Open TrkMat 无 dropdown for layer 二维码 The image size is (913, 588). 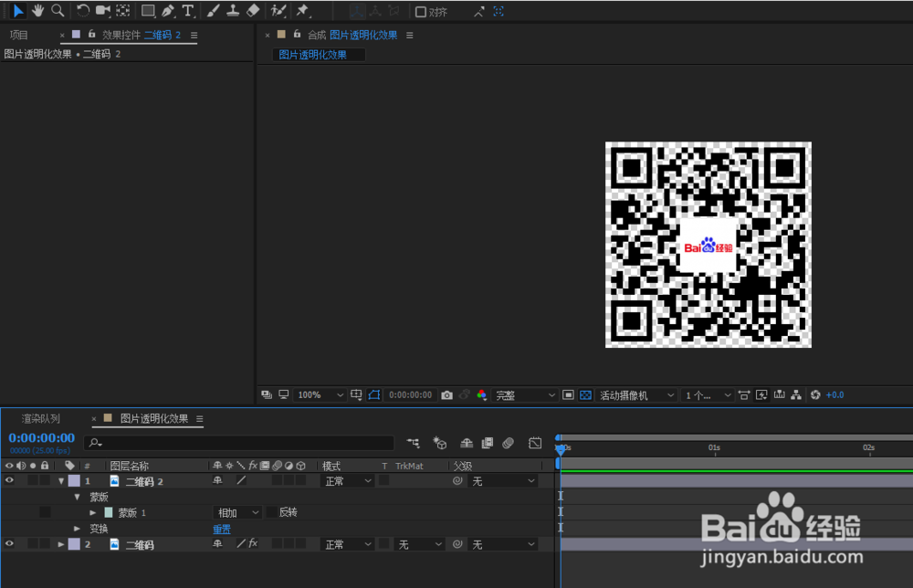(419, 544)
